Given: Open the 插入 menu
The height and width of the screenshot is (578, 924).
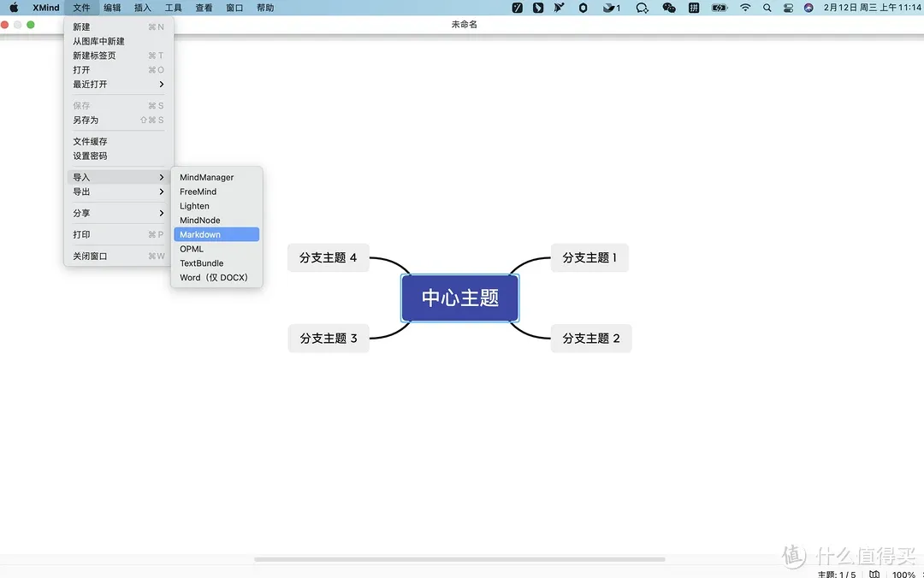Looking at the screenshot, I should point(143,8).
